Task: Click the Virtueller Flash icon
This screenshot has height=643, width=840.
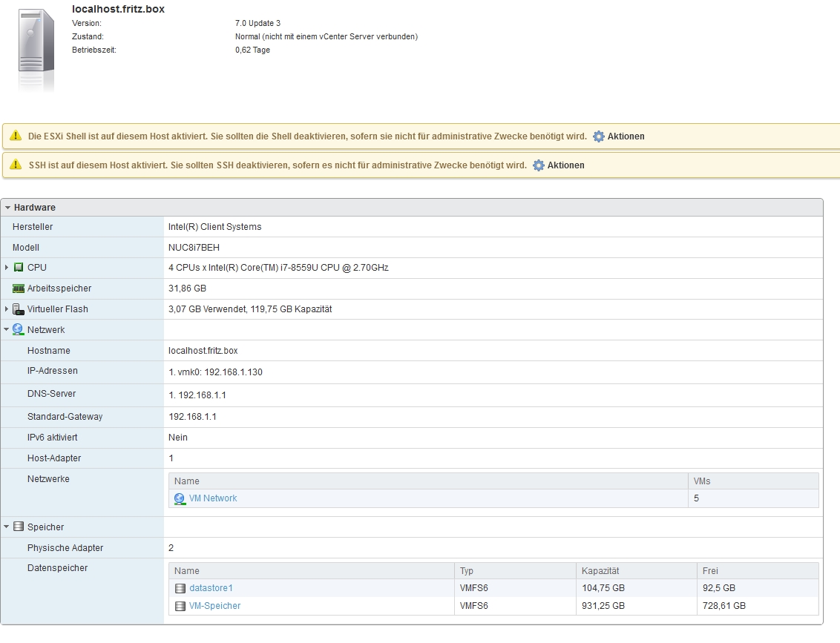Action: point(19,309)
